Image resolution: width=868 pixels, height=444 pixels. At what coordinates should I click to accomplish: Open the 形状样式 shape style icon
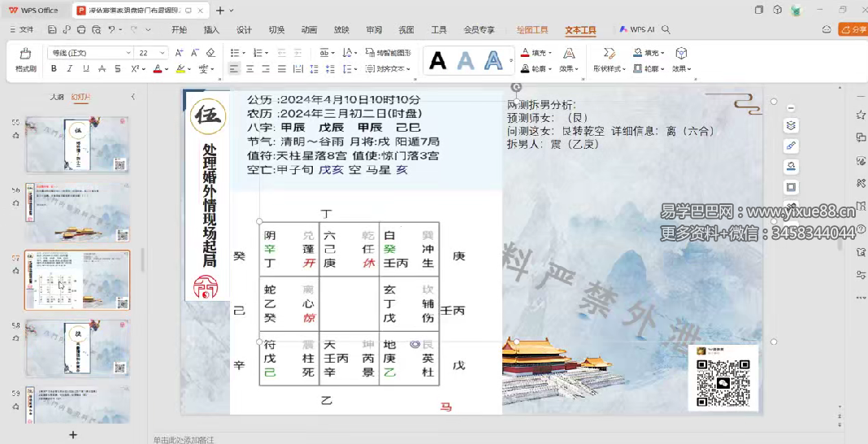(x=610, y=60)
